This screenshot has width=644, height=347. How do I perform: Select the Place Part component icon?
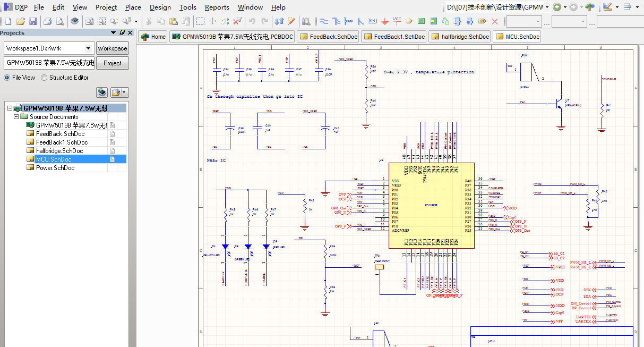(x=409, y=21)
